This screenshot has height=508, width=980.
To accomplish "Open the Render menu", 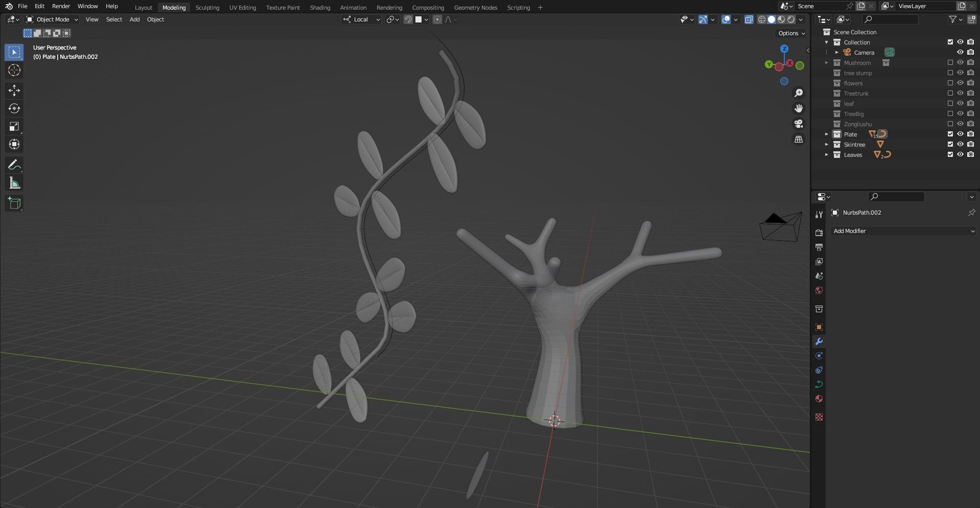I will coord(61,6).
